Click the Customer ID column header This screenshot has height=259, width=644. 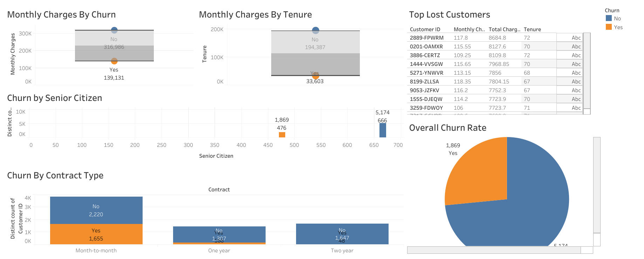[425, 29]
